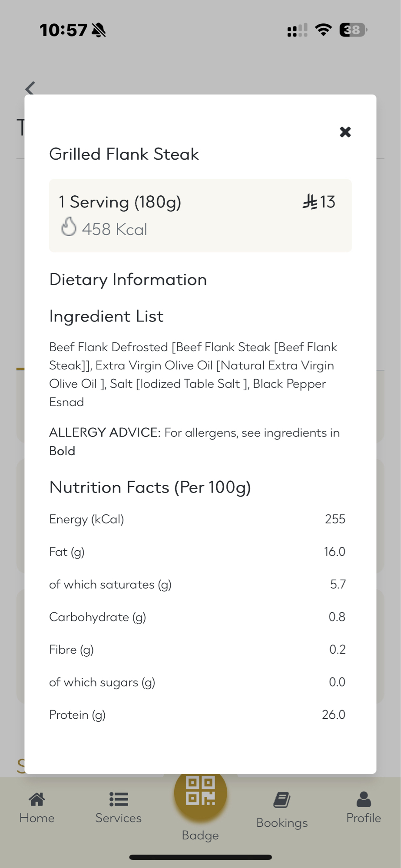Tap the Protein (g) nutrition row
This screenshot has height=868, width=401.
pyautogui.click(x=197, y=714)
